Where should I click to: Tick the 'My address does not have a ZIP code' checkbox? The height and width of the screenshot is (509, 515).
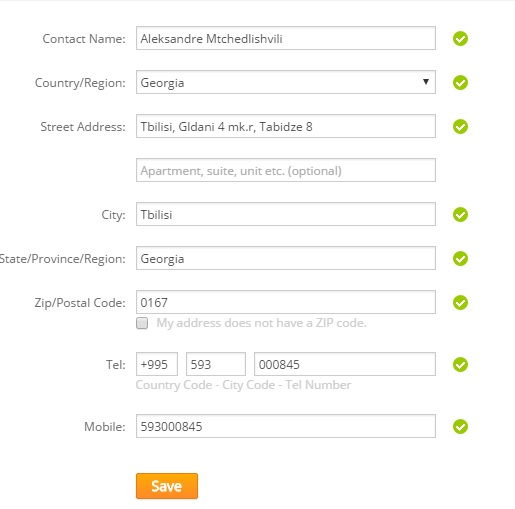pos(142,323)
